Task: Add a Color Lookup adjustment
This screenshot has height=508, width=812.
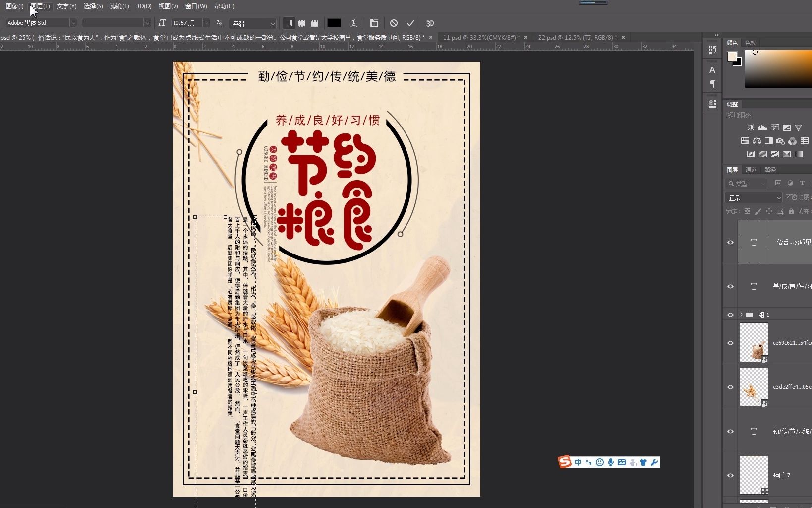Action: tap(804, 141)
